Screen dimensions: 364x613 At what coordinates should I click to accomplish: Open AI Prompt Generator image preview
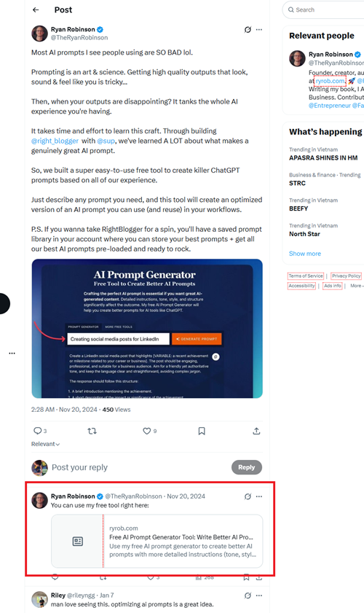click(147, 329)
